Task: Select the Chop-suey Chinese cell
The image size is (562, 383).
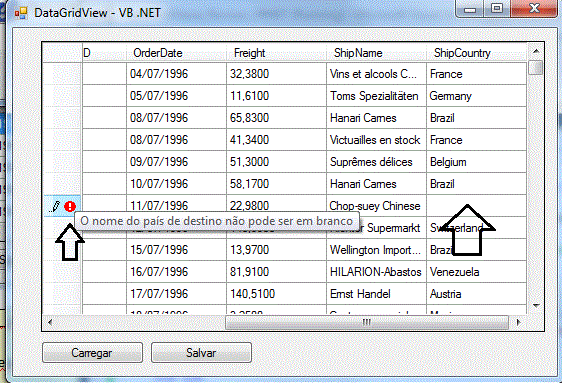Action: click(376, 206)
